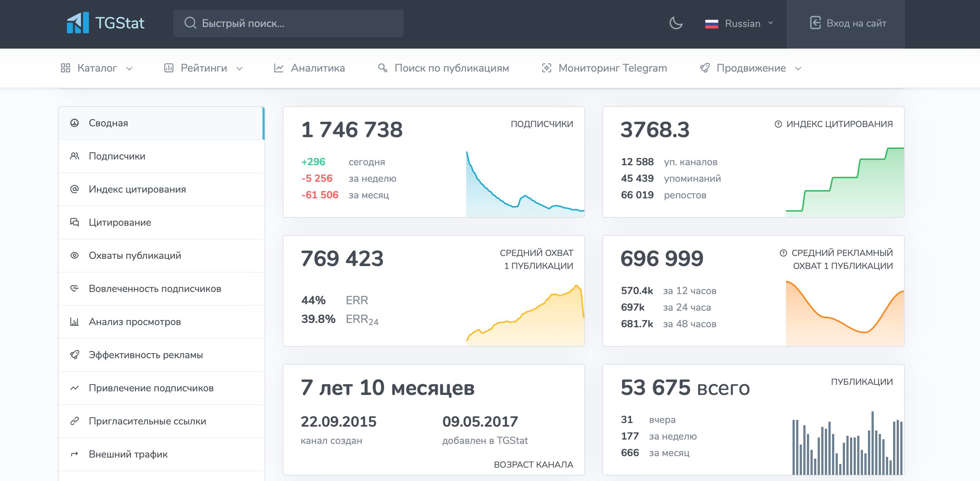Click the Каталог grid icon
Image resolution: width=980 pixels, height=481 pixels.
click(66, 68)
